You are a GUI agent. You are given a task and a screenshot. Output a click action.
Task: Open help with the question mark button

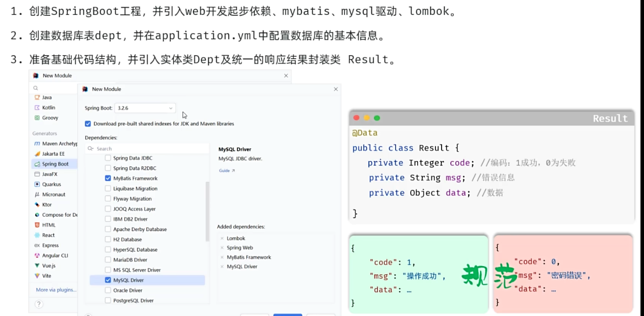click(38, 304)
